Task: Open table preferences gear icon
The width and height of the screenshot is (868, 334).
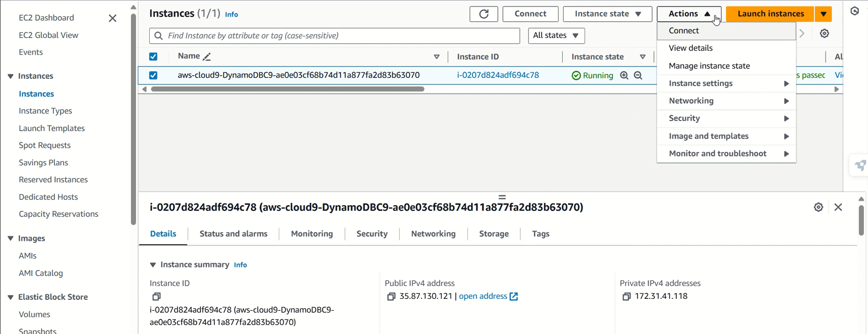Action: [824, 34]
